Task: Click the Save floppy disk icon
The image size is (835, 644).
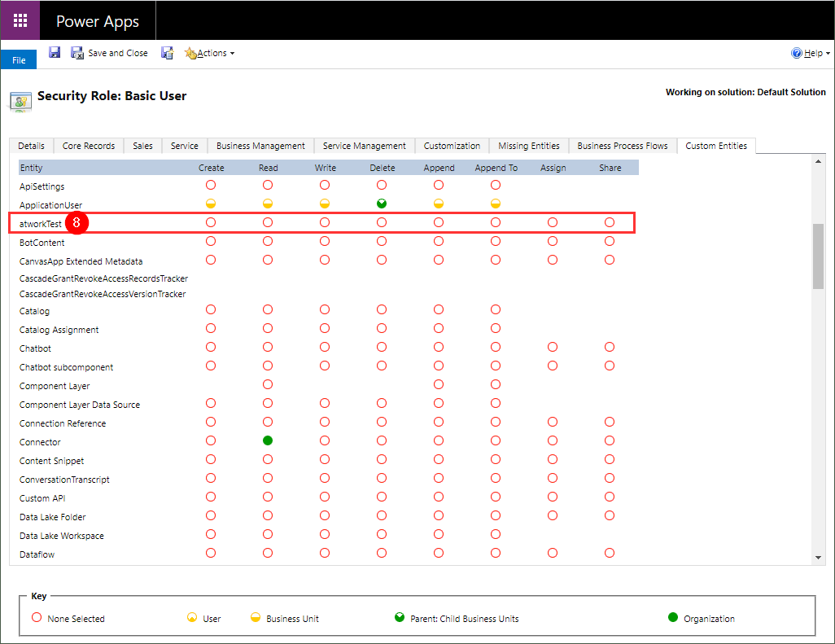Action: point(55,53)
